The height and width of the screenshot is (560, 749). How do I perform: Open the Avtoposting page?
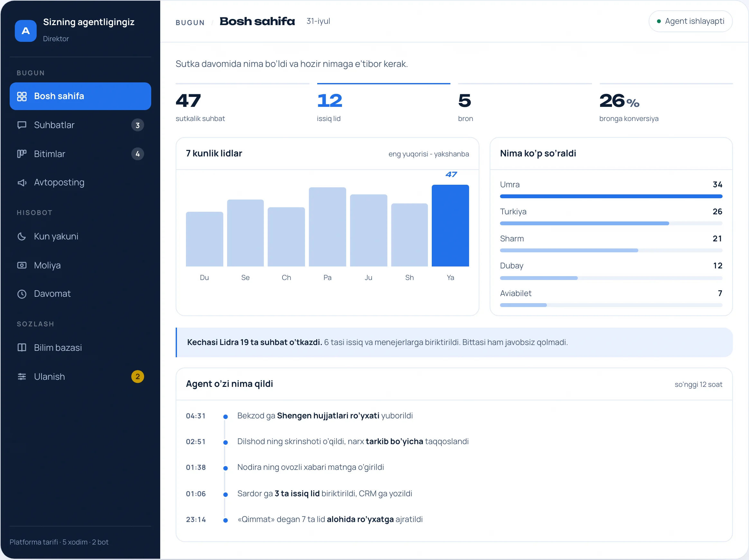click(80, 182)
